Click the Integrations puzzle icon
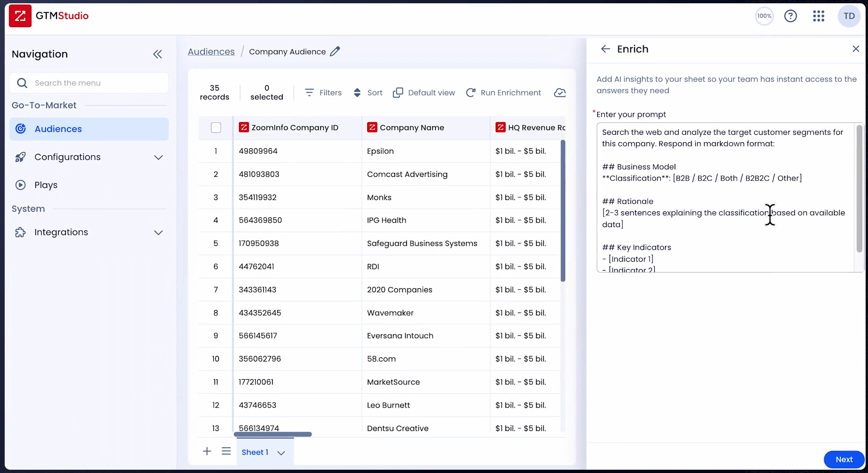This screenshot has width=868, height=473. click(21, 232)
